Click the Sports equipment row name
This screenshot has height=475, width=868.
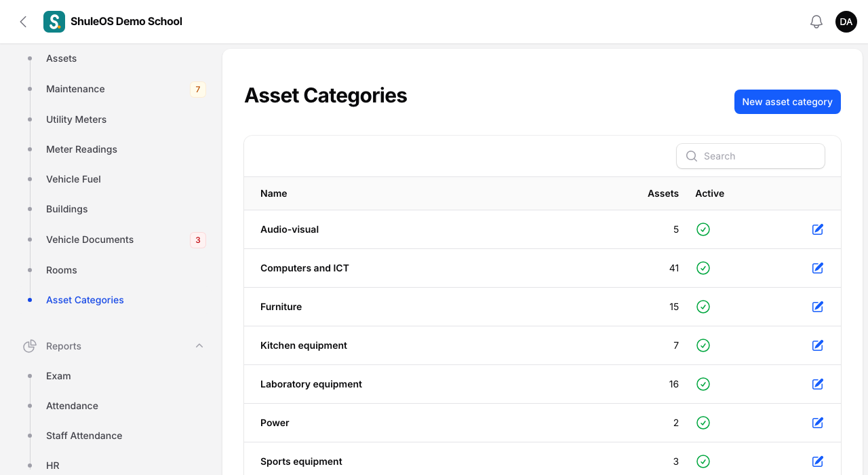pos(301,461)
